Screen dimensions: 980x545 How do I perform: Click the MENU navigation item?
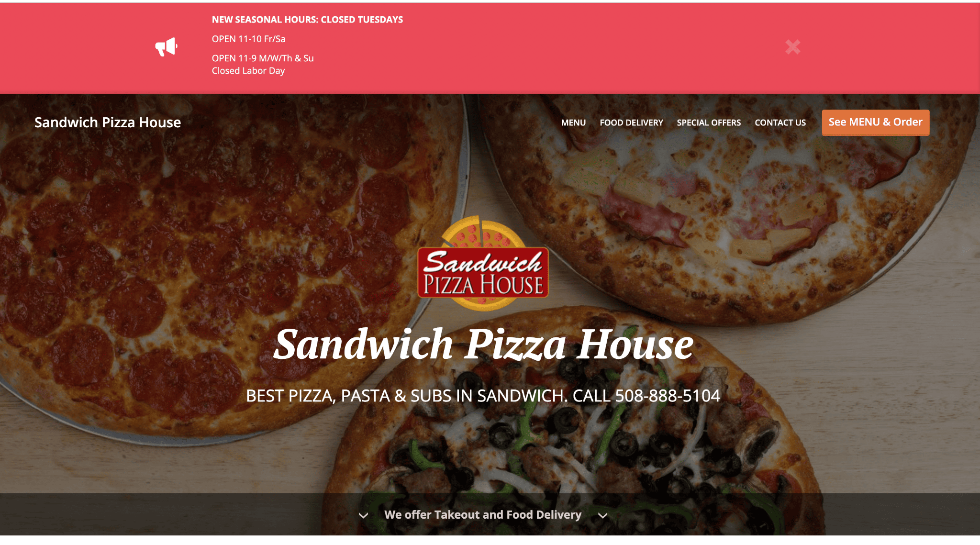[x=573, y=122]
